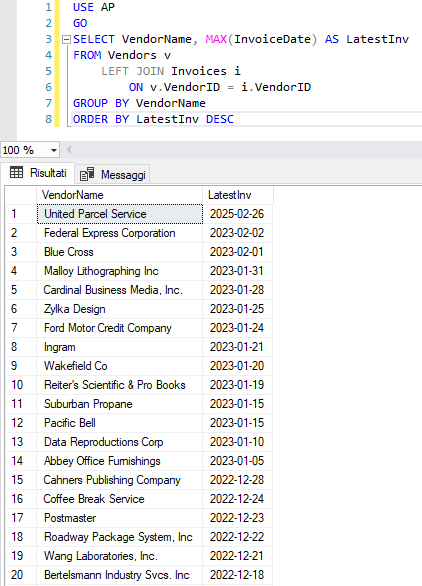Select the date 2025-02-26
The image size is (422, 586).
[x=237, y=214]
